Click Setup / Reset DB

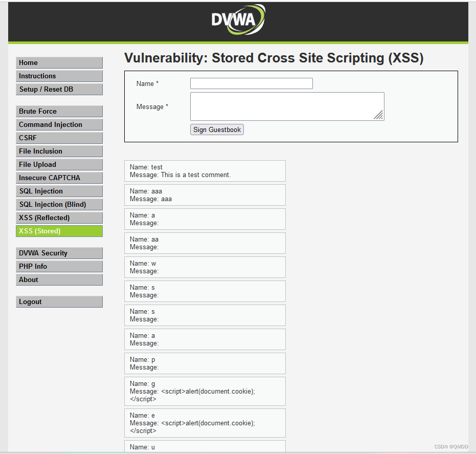point(59,89)
